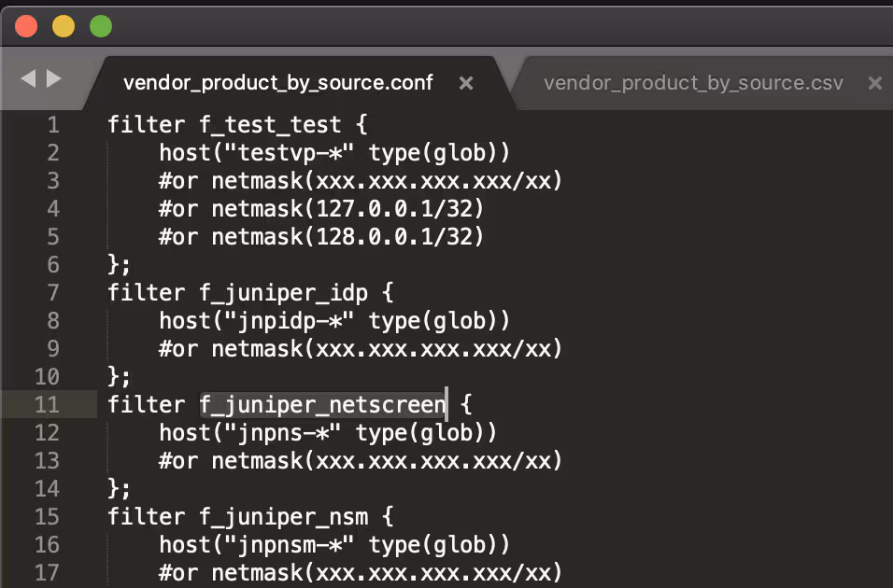Click the f_juniper_idp filter name
This screenshot has height=588, width=893.
click(284, 292)
